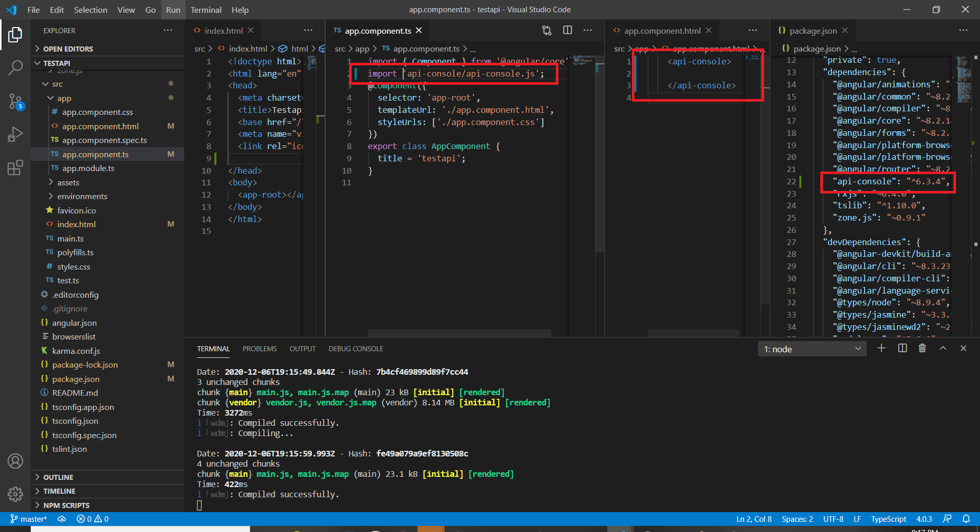Open the Extensions view
Image resolution: width=980 pixels, height=532 pixels.
coord(15,167)
